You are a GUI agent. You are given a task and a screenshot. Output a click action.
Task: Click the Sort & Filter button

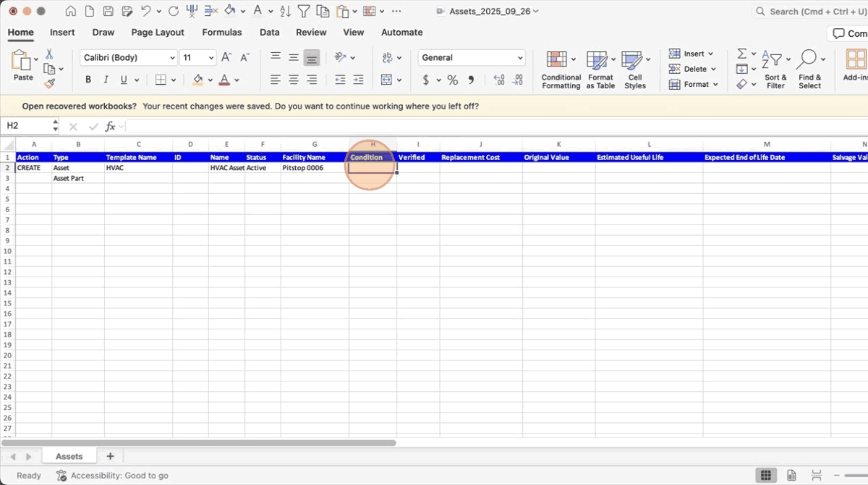pyautogui.click(x=775, y=69)
